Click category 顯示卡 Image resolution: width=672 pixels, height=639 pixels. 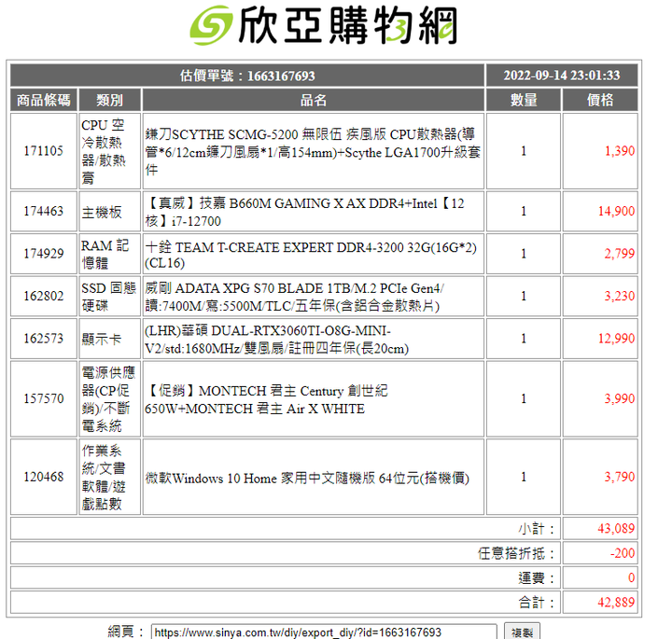point(102,339)
